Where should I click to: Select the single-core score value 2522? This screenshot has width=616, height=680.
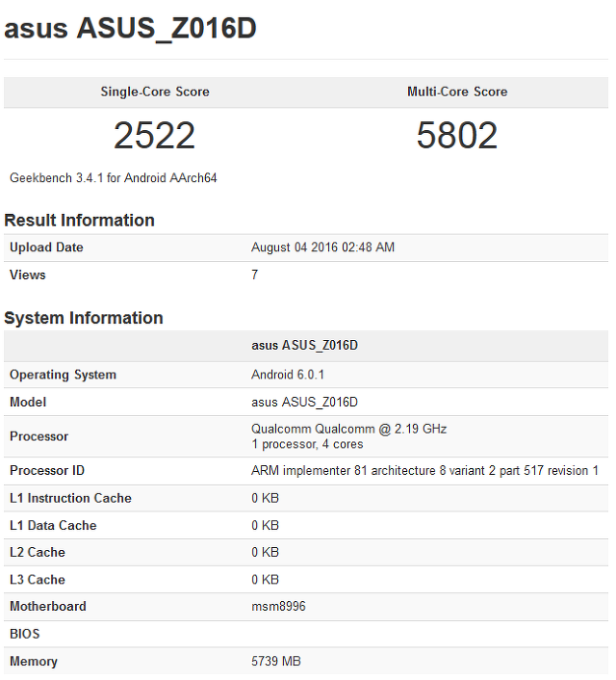coord(154,135)
